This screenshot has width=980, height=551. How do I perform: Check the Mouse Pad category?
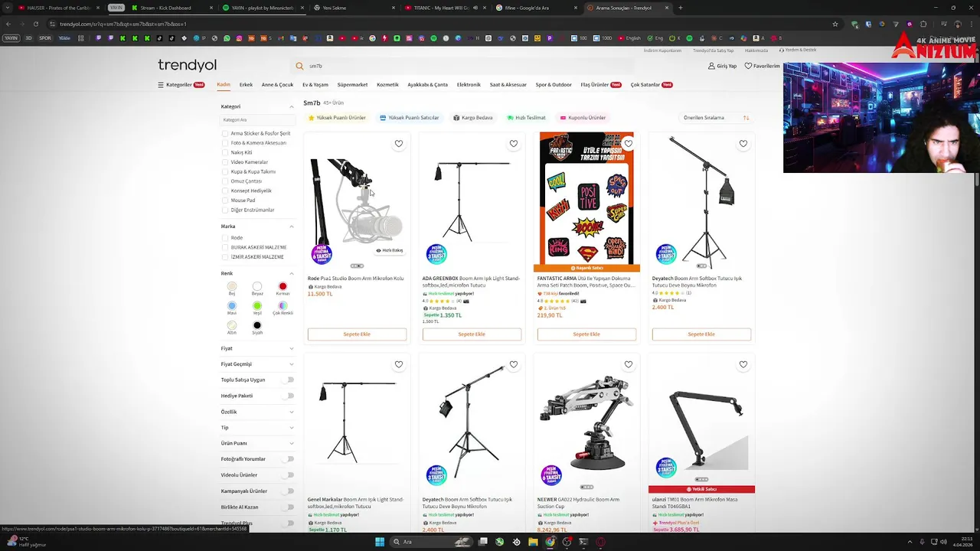(x=225, y=201)
